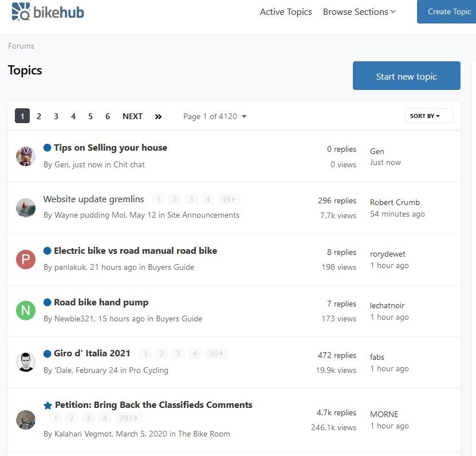Go to page 3 of topics
Image resolution: width=476 pixels, height=456 pixels.
tap(56, 116)
